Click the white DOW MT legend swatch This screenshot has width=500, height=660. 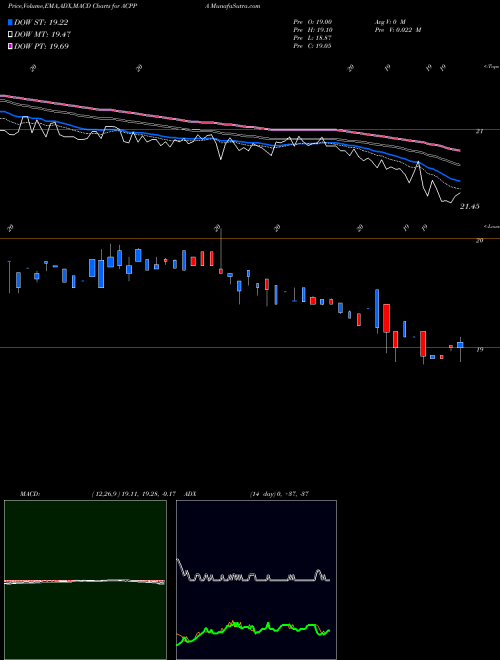pos(10,35)
